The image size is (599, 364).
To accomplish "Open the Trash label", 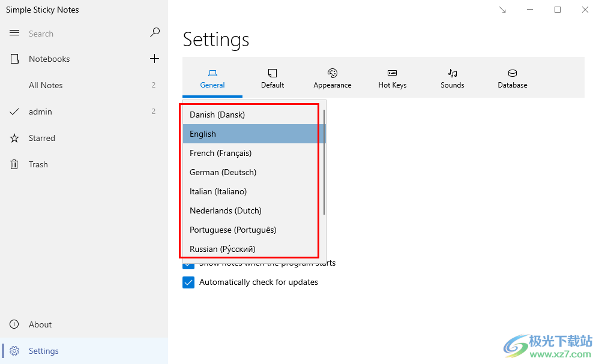I will [38, 164].
